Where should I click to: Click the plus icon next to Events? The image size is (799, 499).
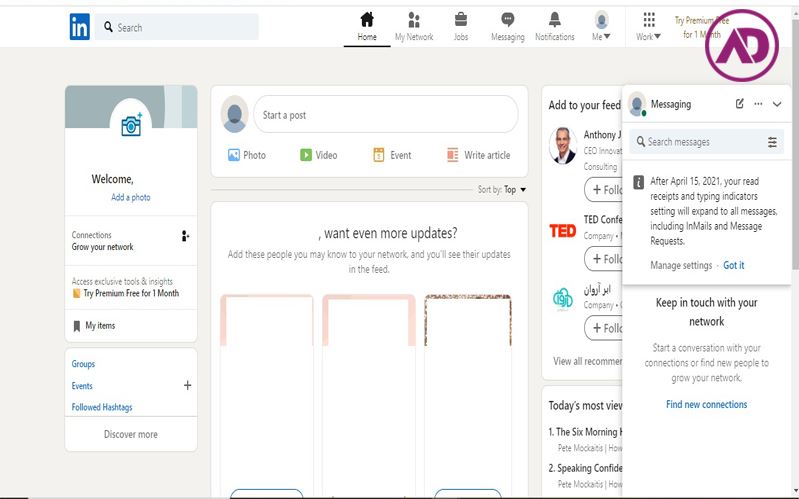(187, 385)
